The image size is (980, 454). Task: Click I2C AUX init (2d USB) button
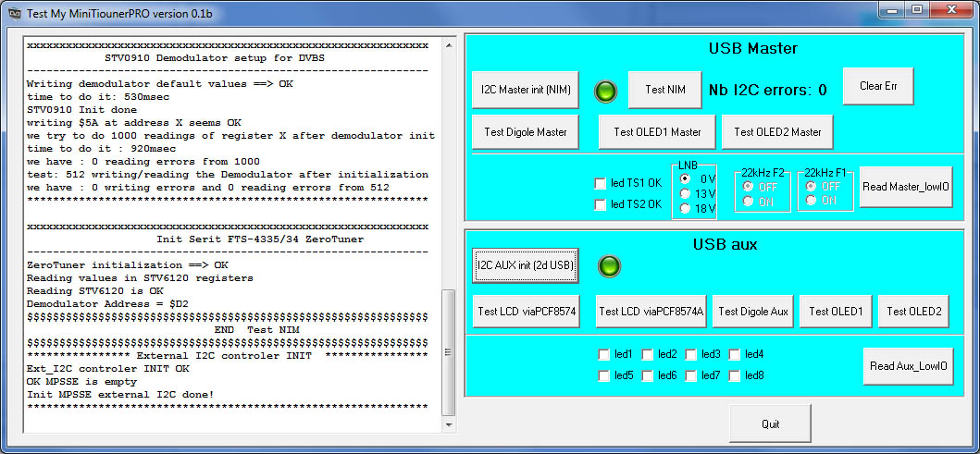[526, 265]
